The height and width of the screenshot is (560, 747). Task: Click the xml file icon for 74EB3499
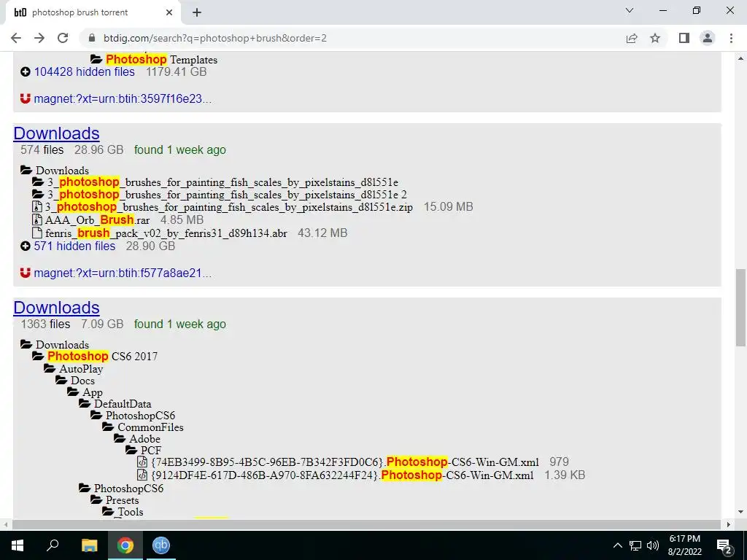[142, 462]
